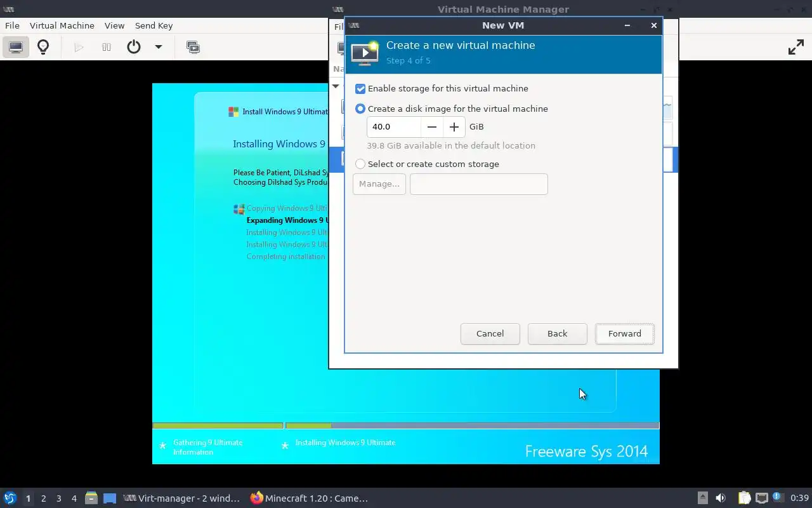Image resolution: width=812 pixels, height=508 pixels.
Task: Pause the virtual machine
Action: pos(107,47)
